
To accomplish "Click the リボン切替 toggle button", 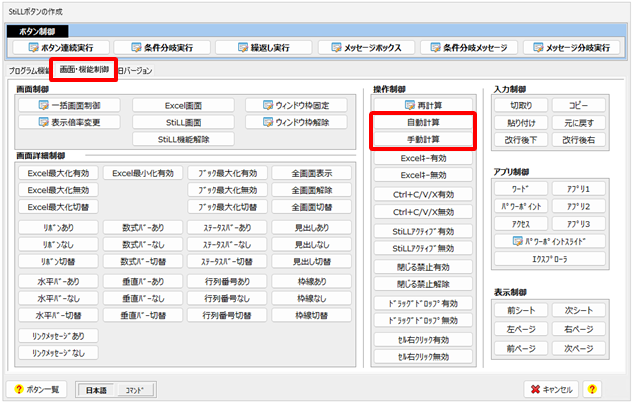I will point(58,261).
